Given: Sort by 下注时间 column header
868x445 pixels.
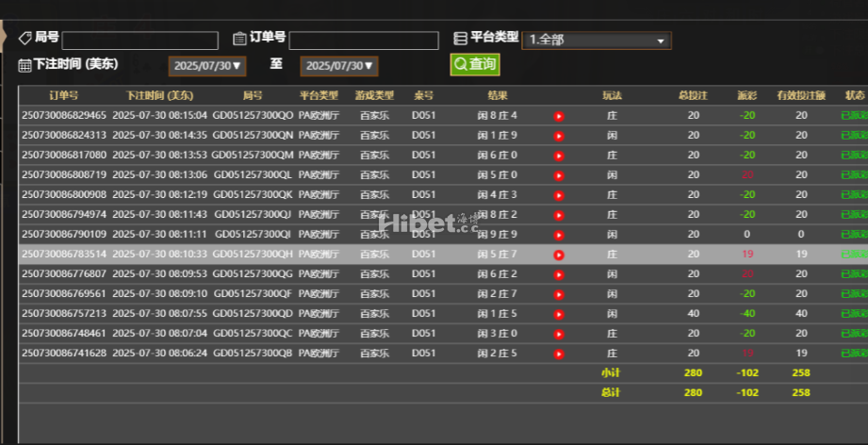Looking at the screenshot, I should pyautogui.click(x=159, y=96).
